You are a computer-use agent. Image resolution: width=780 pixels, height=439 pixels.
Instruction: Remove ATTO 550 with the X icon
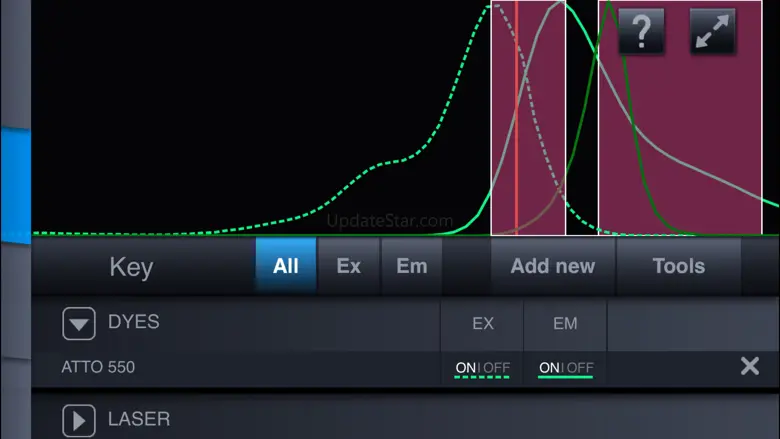pyautogui.click(x=749, y=366)
